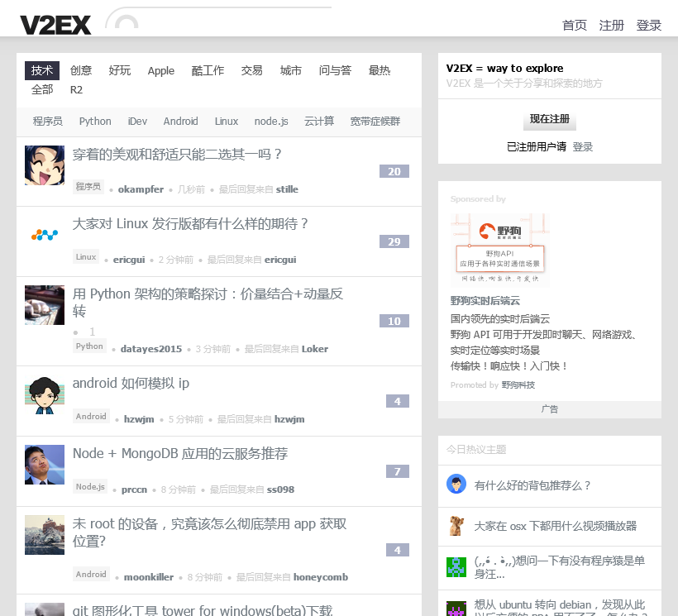This screenshot has height=616, width=678.
Task: Open last replier honeycomb's profile
Action: (x=321, y=577)
